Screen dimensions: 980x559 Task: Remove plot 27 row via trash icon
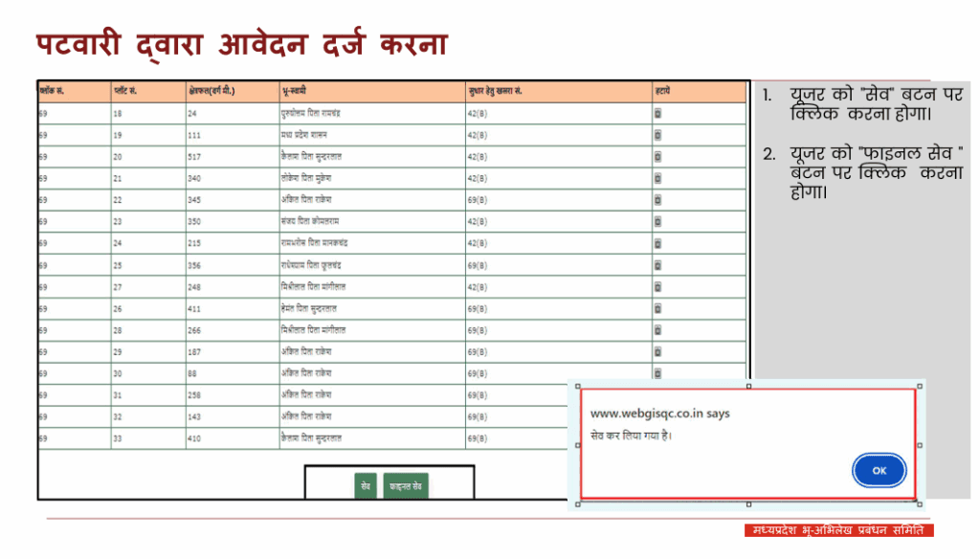click(657, 286)
